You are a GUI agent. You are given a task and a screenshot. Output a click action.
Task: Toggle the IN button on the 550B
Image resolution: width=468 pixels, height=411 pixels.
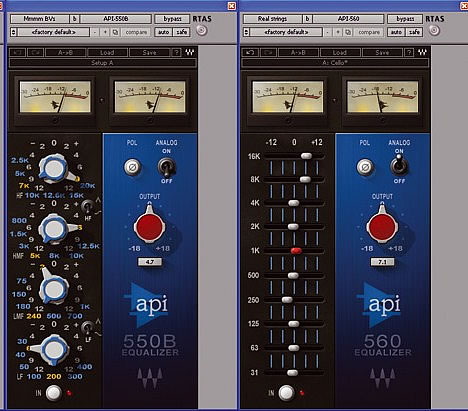pyautogui.click(x=53, y=393)
